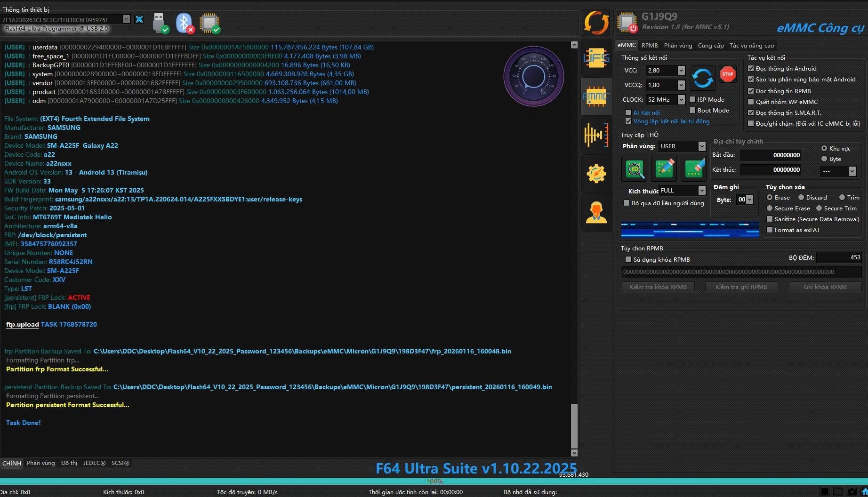Open the UFS chip module icon

tap(596, 58)
